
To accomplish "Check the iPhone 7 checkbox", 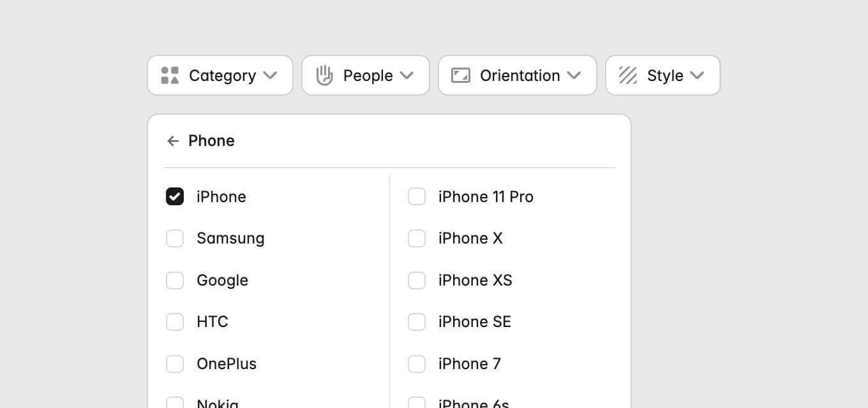I will coord(417,363).
